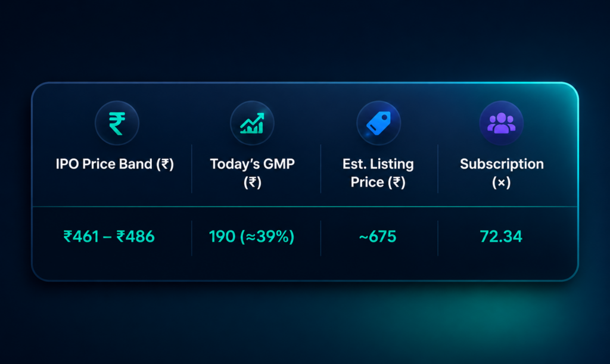Select the Today's GMP header text

pyautogui.click(x=252, y=173)
